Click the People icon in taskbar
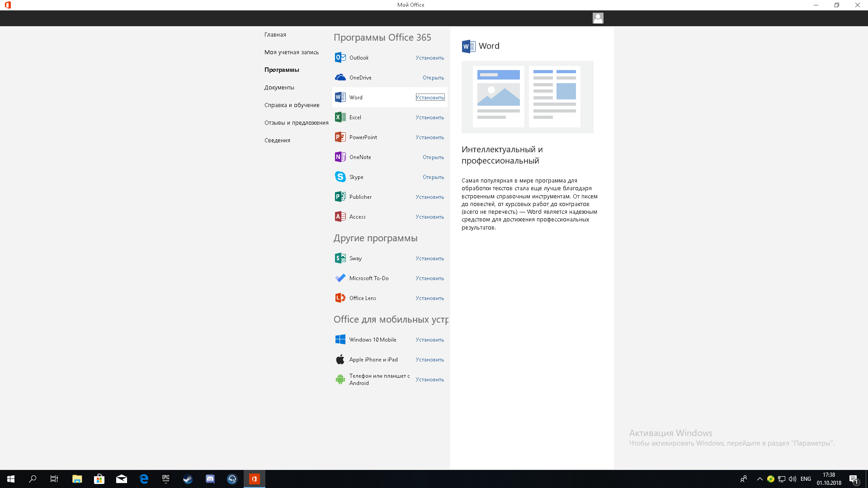868x488 pixels. (743, 479)
